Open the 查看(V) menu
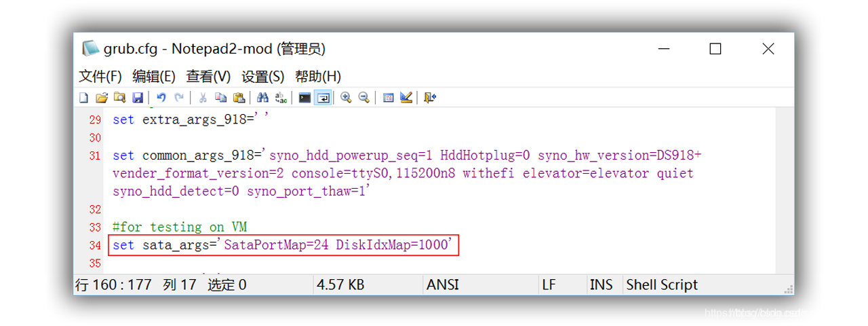 pyautogui.click(x=208, y=76)
